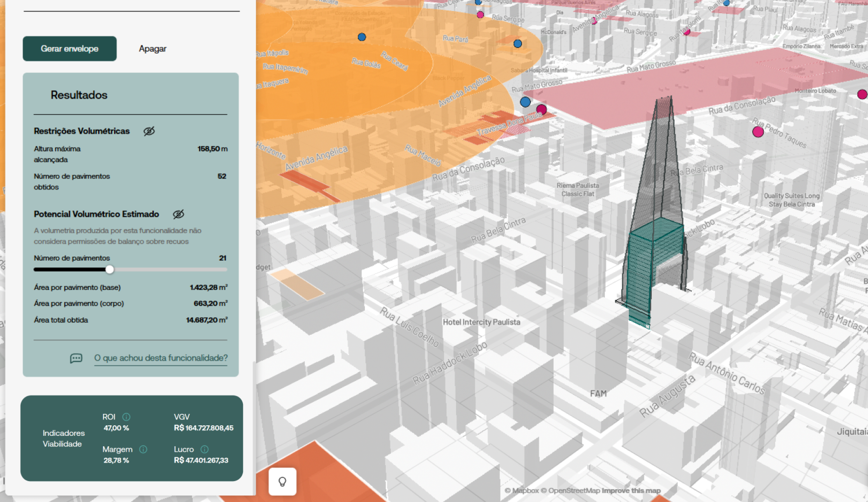Open the 'O que achou desta funcionalidade?' link

coord(161,358)
